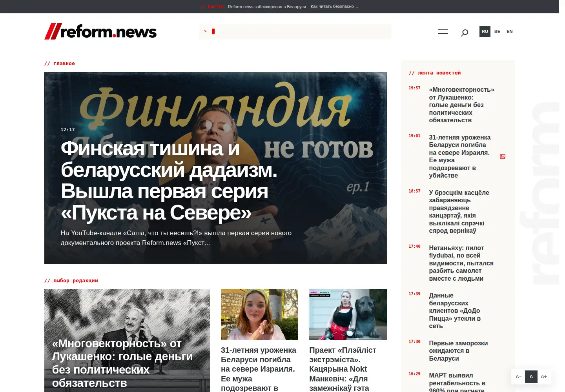Open the 19:57 «Многовекторность» feed item
This screenshot has height=392, width=565.
[462, 105]
